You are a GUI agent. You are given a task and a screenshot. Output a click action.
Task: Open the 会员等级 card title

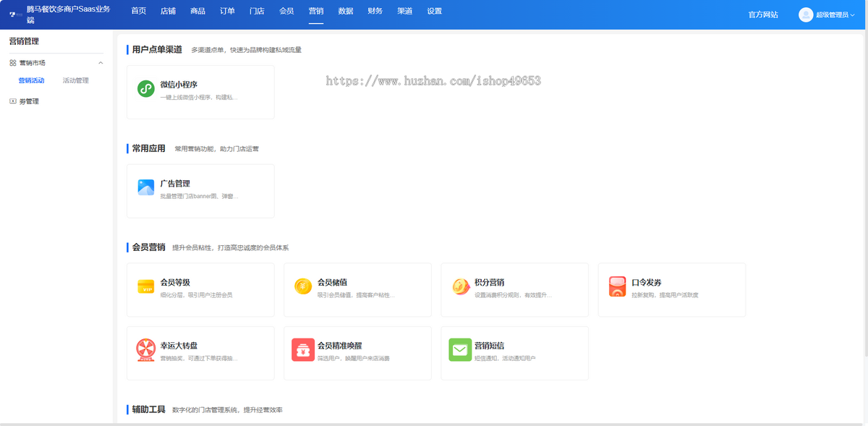click(175, 282)
